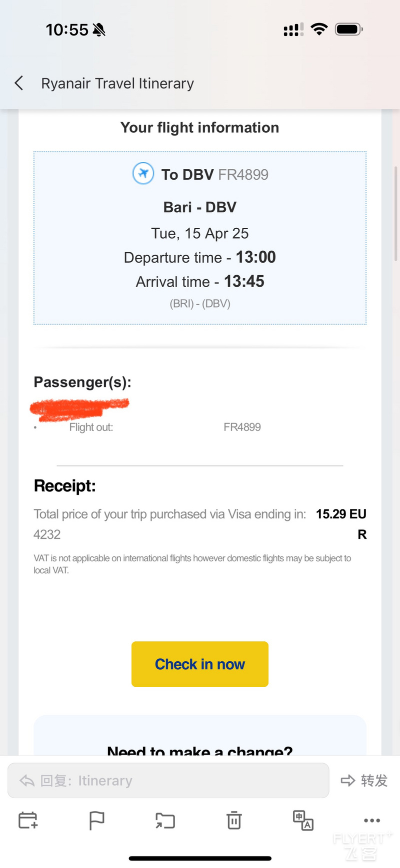Image resolution: width=400 pixels, height=868 pixels.
Task: Tap the back arrow in header
Action: point(19,83)
